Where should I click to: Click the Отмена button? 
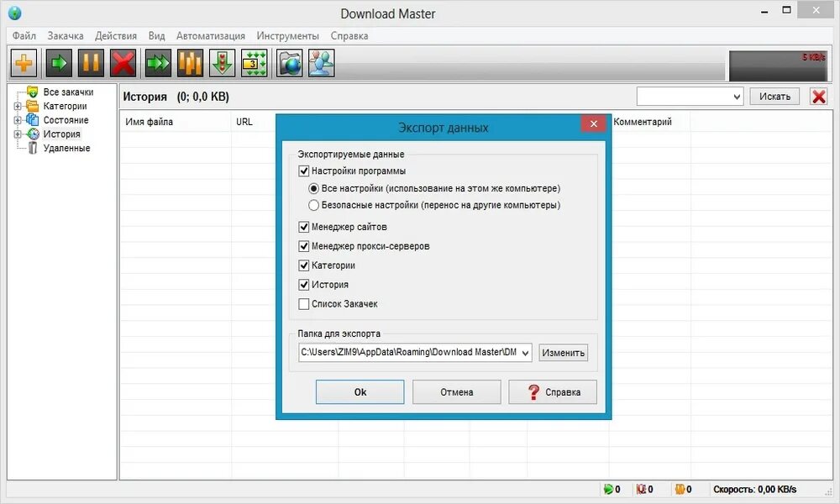tap(456, 392)
